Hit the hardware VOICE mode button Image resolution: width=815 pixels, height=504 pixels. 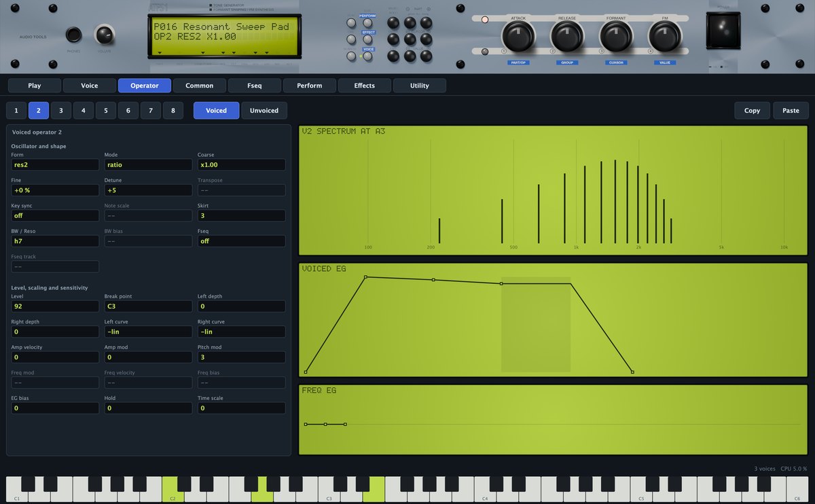pos(368,57)
